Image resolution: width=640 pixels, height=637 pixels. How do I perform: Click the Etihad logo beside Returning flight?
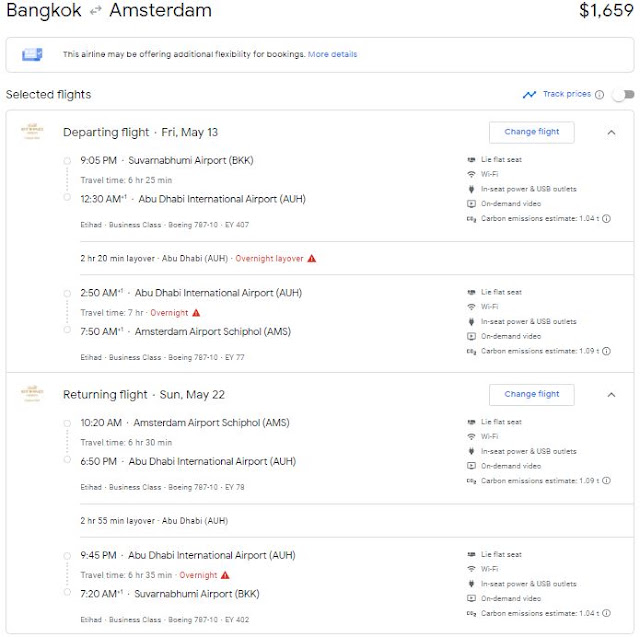(x=32, y=394)
